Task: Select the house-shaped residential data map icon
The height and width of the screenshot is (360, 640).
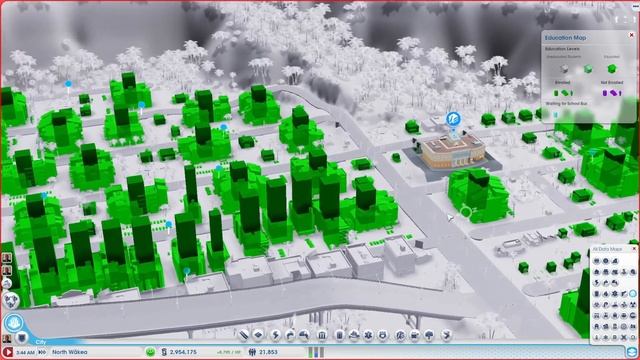Action: coord(597,271)
